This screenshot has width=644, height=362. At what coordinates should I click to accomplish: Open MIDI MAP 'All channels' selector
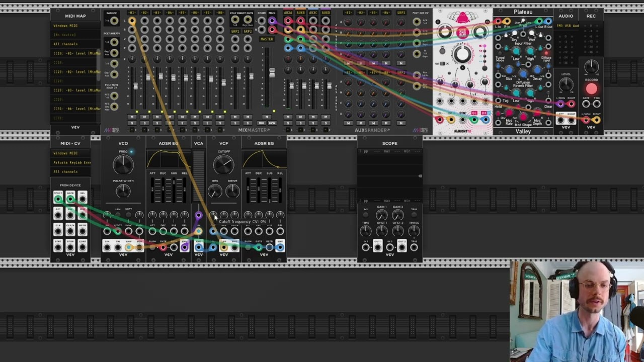75,44
